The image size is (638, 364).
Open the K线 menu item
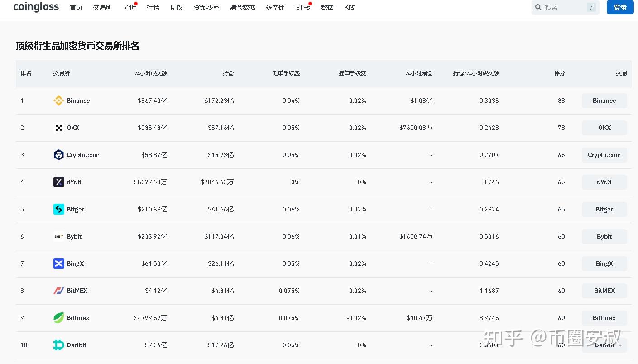(x=350, y=7)
